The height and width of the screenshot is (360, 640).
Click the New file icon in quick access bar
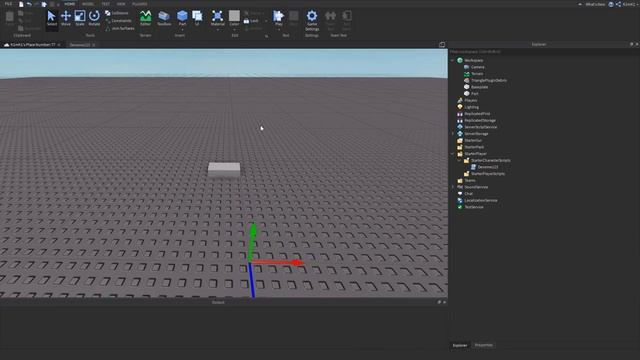[21, 4]
